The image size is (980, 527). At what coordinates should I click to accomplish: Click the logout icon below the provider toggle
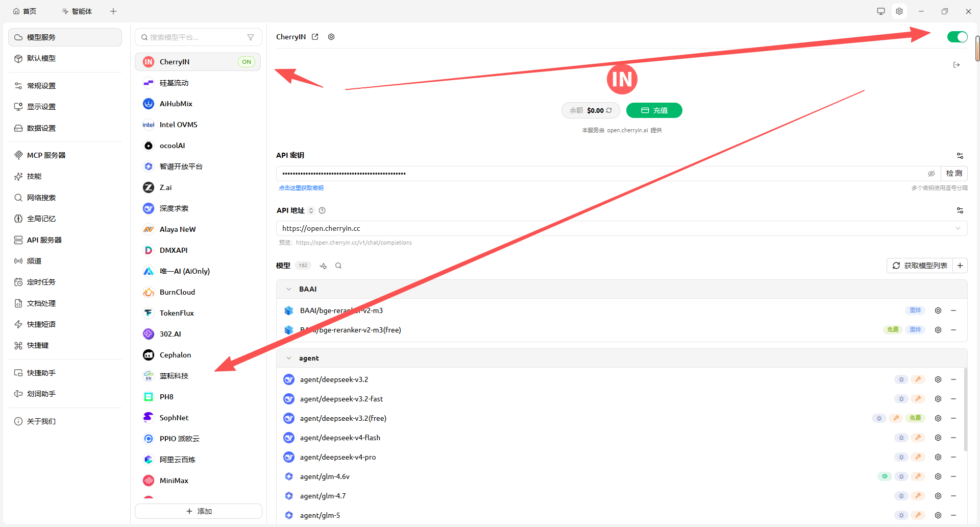click(x=957, y=65)
